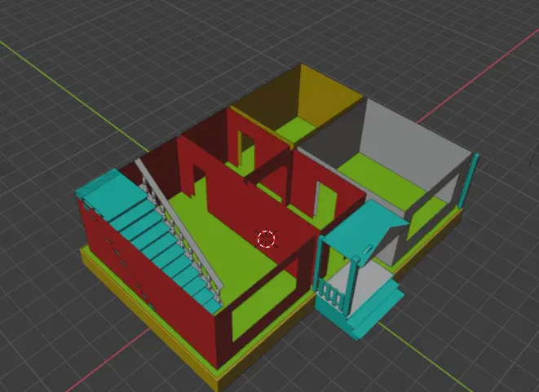
Task: Select the teal porch fence railing
Action: point(331,296)
